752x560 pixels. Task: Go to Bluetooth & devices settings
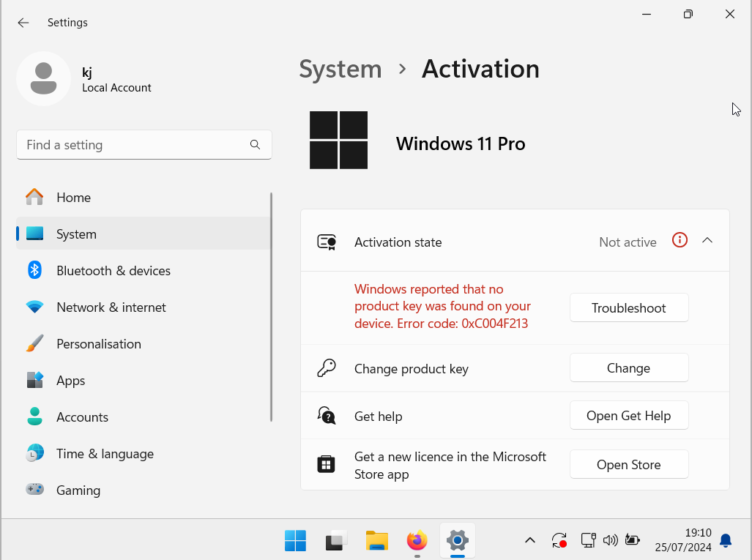(x=144, y=270)
